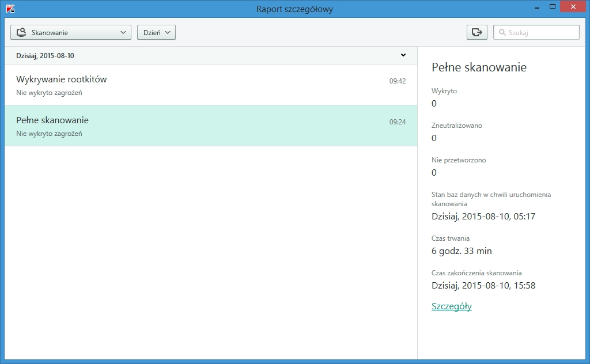
Task: Open the Skanowanie category dropdown
Action: click(x=71, y=32)
